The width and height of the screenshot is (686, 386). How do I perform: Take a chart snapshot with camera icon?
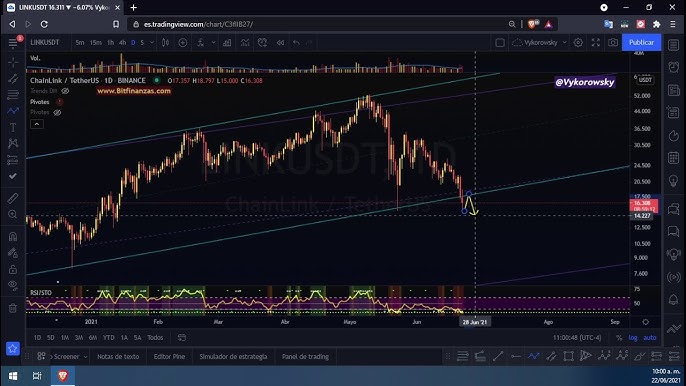[613, 42]
